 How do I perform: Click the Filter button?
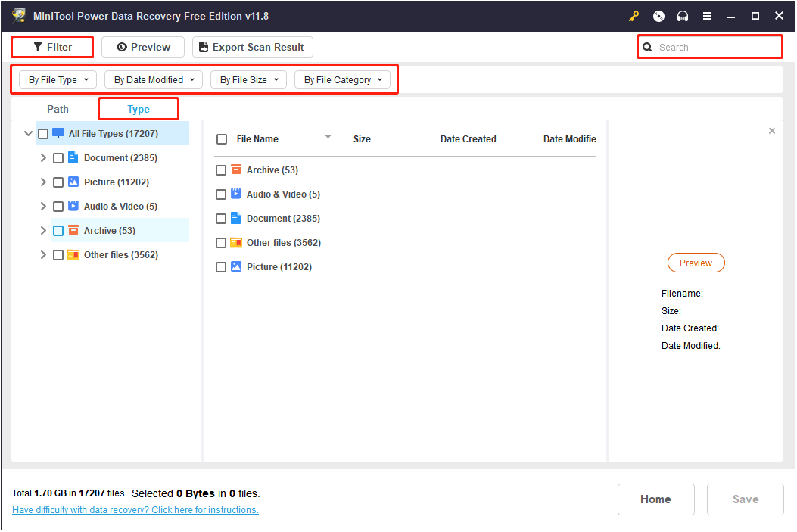point(52,47)
